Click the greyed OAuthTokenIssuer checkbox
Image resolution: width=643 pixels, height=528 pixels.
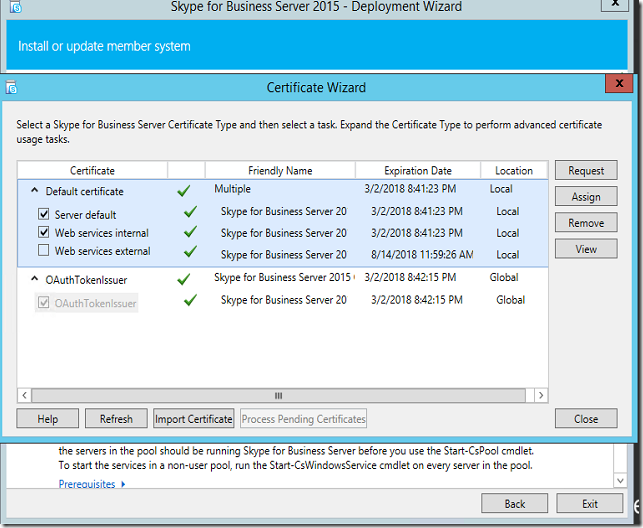coord(43,303)
